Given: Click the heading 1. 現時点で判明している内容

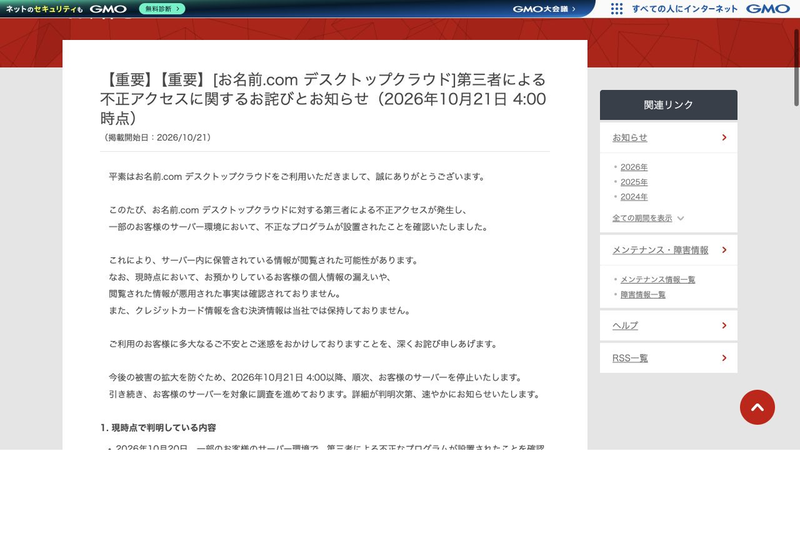Looking at the screenshot, I should (x=158, y=427).
